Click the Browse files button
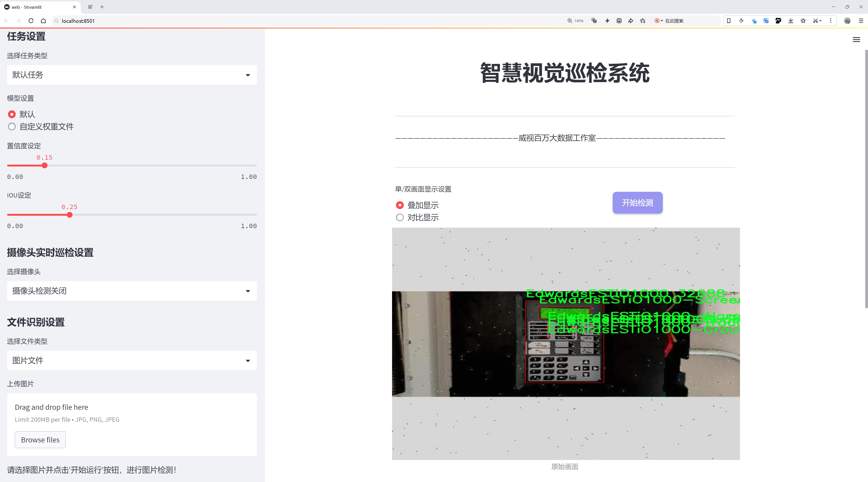Viewport: 868px width, 482px height. tap(40, 440)
